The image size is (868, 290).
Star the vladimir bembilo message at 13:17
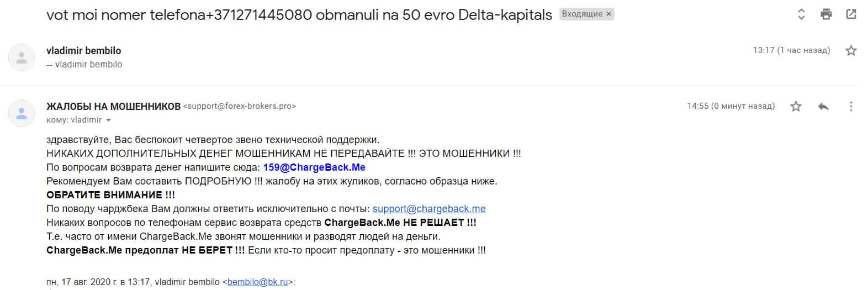tap(851, 51)
